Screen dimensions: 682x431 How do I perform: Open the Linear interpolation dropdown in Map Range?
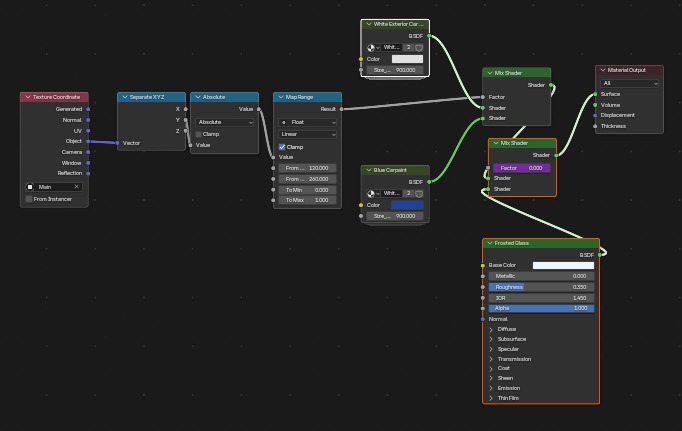308,134
